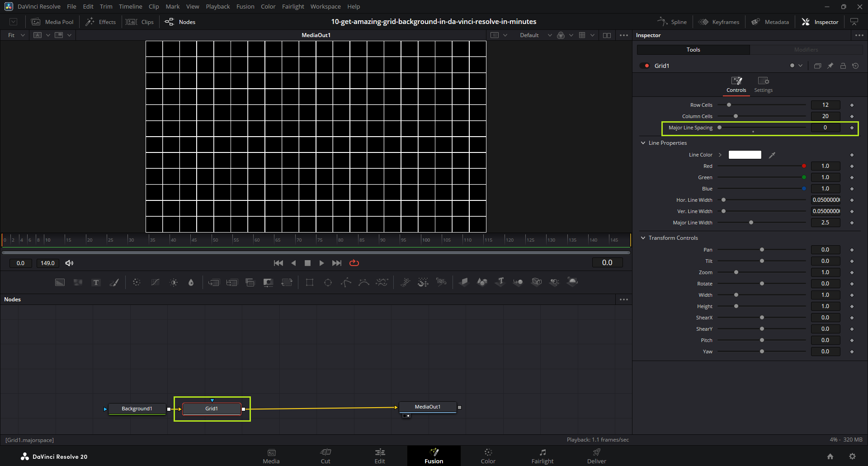This screenshot has width=868, height=466.
Task: Open the Fusion menu
Action: [245, 6]
